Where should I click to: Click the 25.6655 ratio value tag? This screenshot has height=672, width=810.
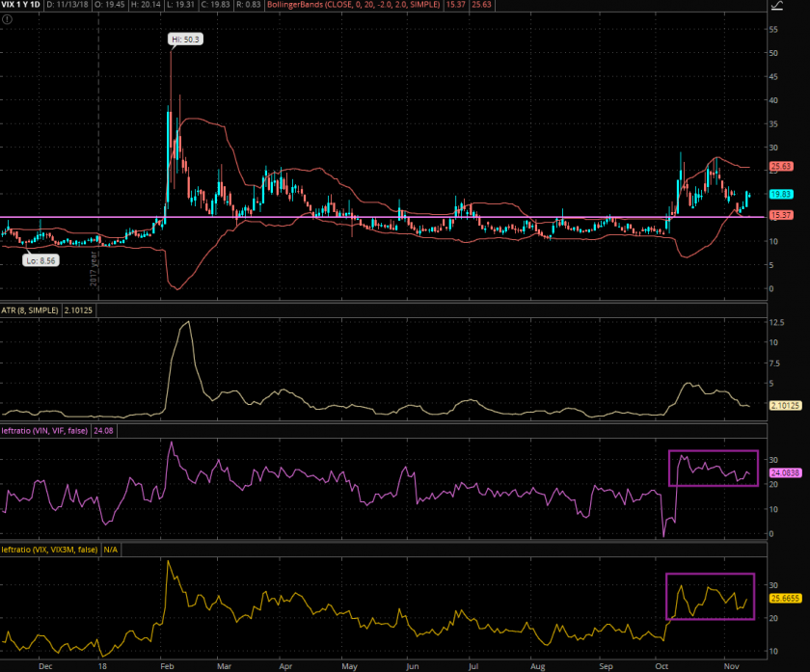click(786, 598)
